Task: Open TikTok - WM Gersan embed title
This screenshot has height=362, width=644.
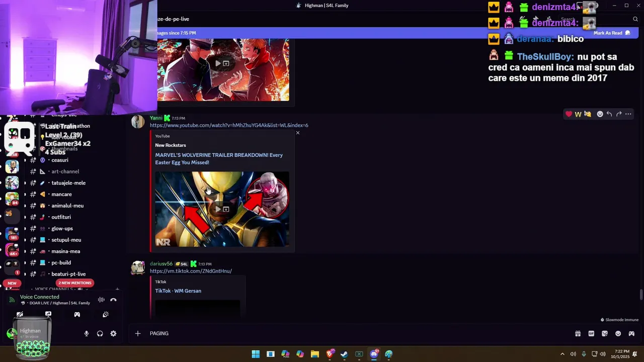Action: point(178,291)
